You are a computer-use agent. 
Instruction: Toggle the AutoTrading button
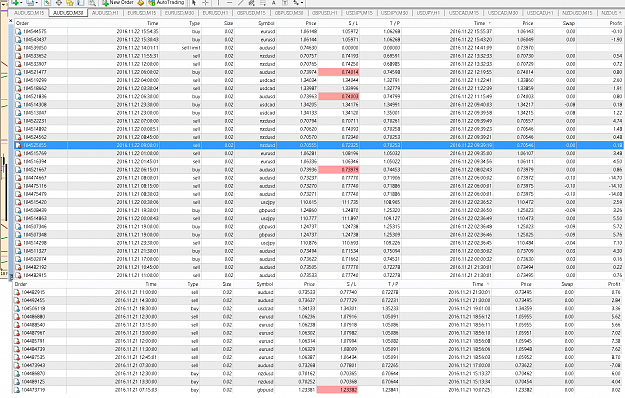click(x=166, y=2)
